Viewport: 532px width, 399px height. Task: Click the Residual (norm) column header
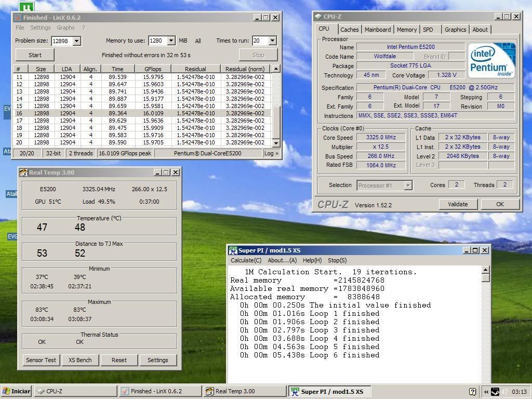(245, 69)
